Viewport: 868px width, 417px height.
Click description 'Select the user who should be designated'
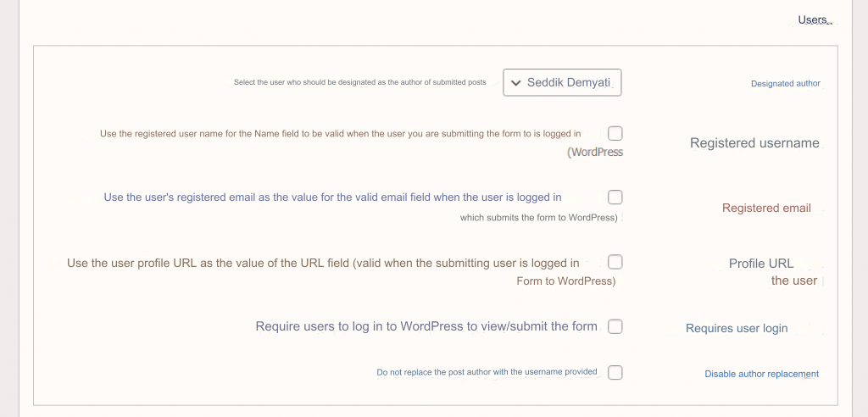(x=359, y=82)
